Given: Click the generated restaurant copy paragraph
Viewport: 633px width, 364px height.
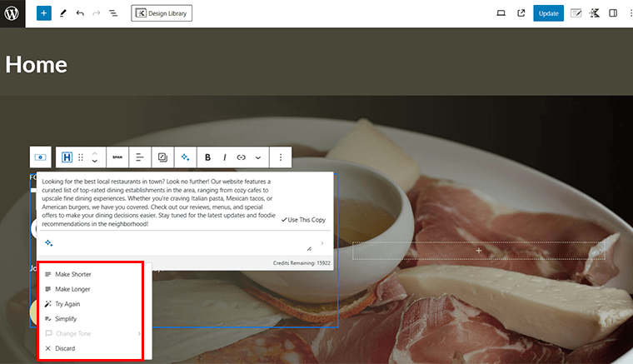Looking at the screenshot, I should [158, 202].
